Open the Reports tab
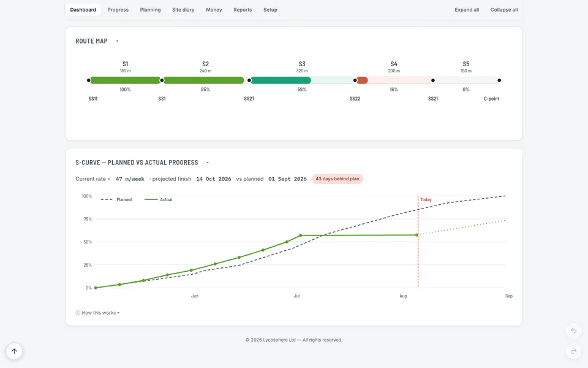The width and height of the screenshot is (588, 368). (243, 10)
